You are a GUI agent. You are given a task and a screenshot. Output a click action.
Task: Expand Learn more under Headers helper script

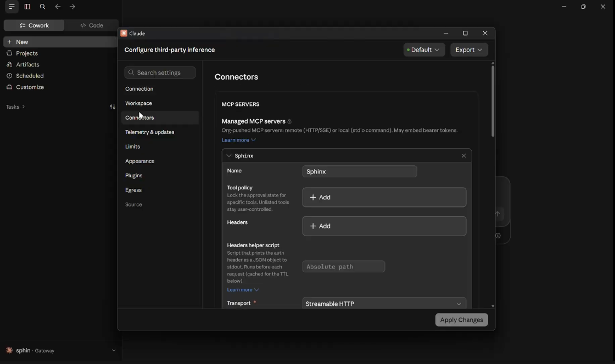coord(243,290)
